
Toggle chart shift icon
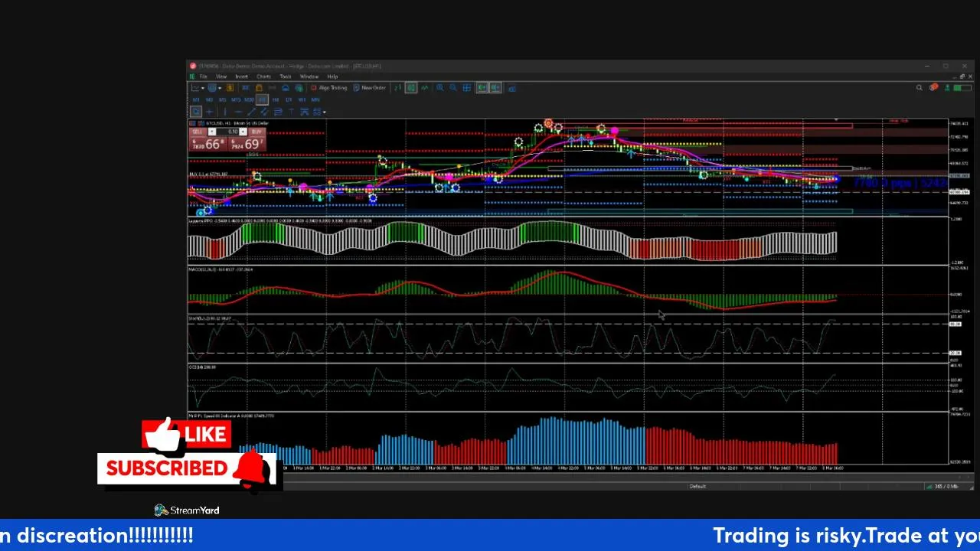click(495, 88)
